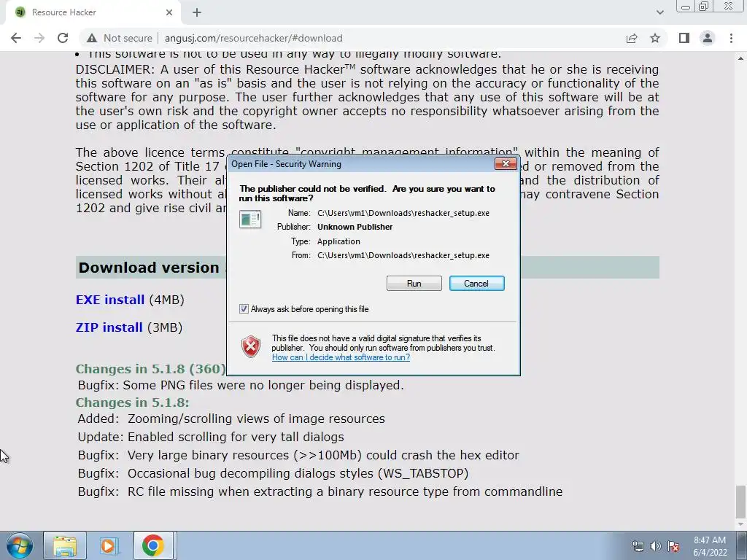
Task: Expand the tab search chevron
Action: coord(659,12)
